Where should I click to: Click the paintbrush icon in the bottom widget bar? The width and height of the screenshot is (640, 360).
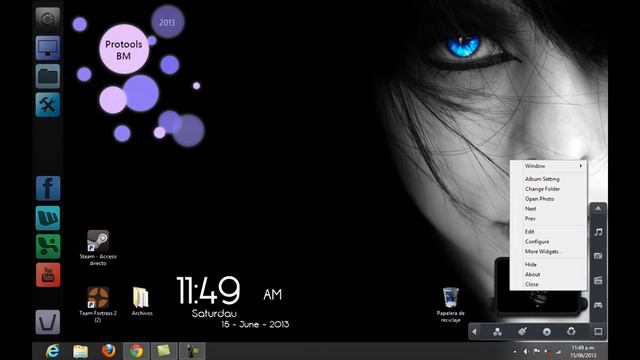click(522, 331)
